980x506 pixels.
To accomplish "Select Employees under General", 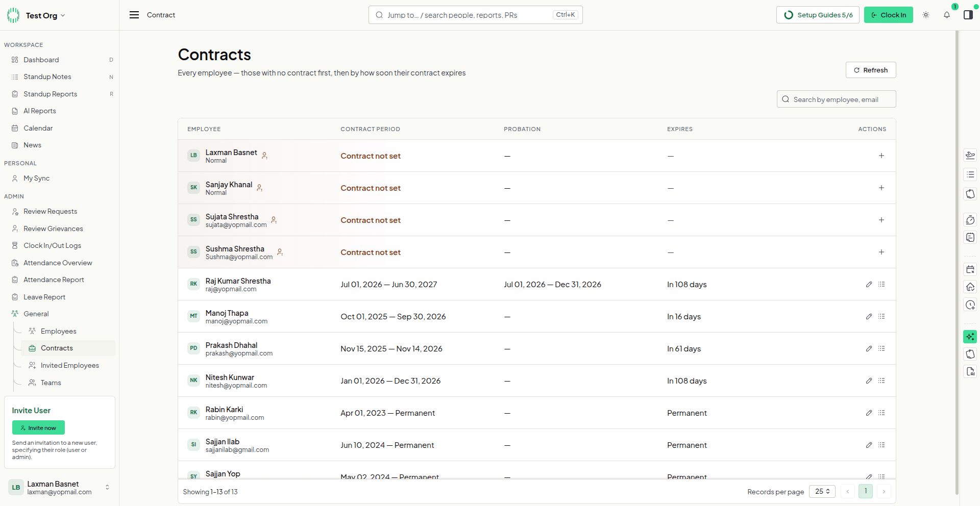I will point(68,331).
